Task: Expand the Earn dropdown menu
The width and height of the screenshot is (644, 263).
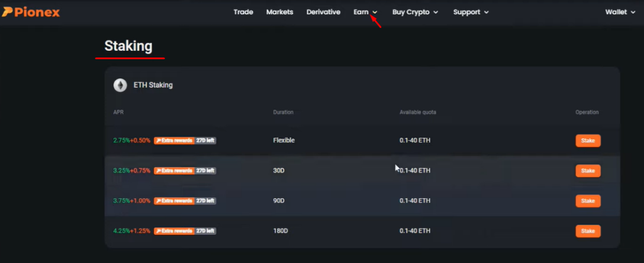Action: pyautogui.click(x=366, y=12)
